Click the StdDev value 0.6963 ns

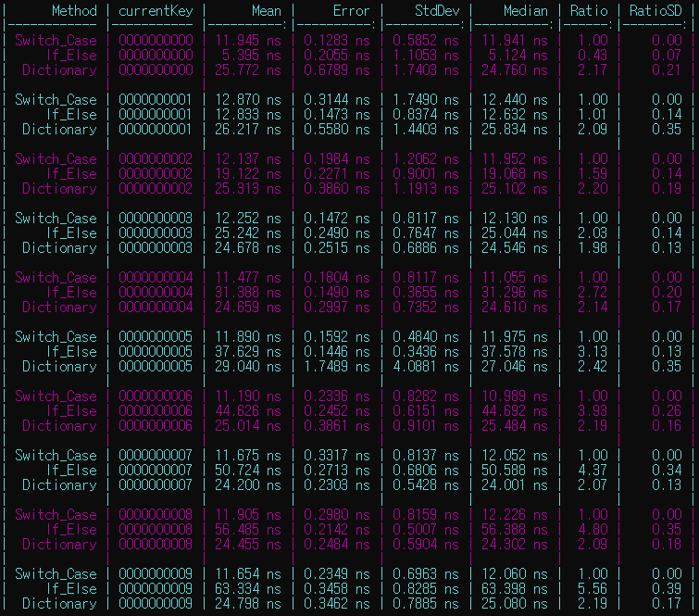[425, 574]
